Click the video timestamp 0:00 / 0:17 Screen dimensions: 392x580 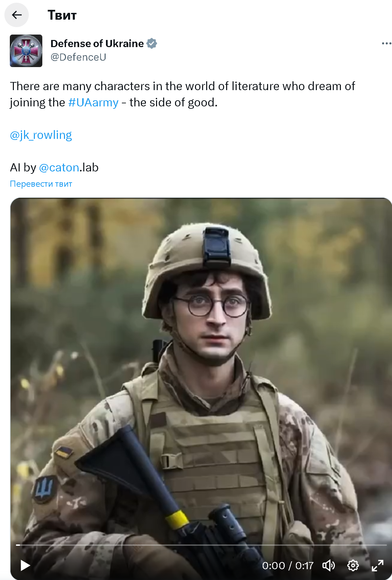coord(288,565)
